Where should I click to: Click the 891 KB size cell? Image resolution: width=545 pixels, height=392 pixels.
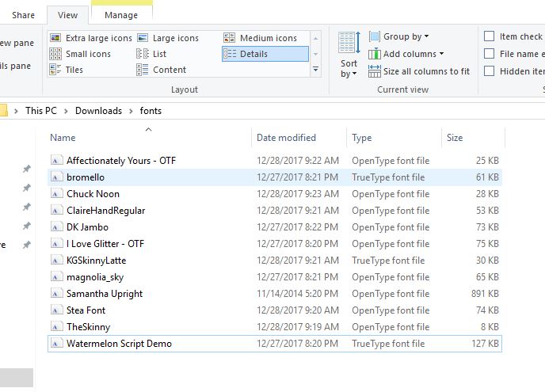click(485, 294)
